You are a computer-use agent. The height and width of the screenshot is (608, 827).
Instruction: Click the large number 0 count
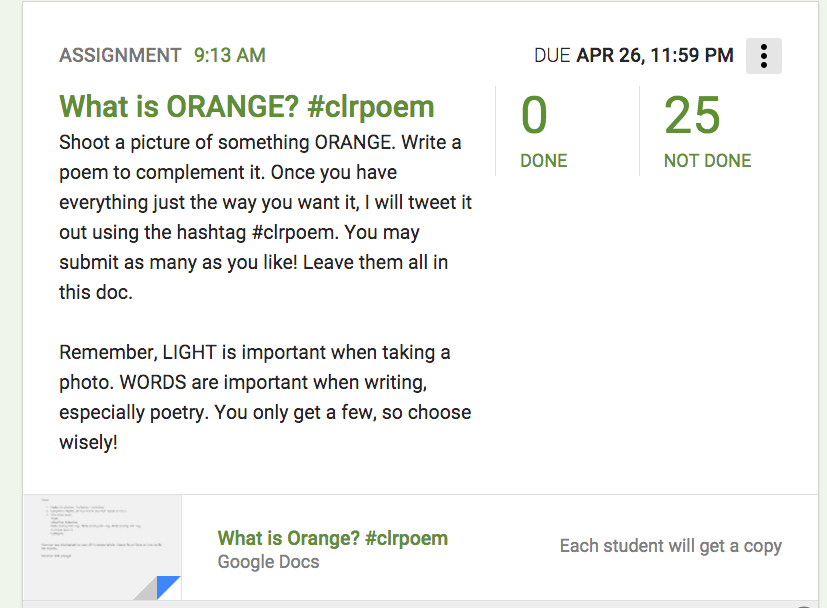point(534,116)
